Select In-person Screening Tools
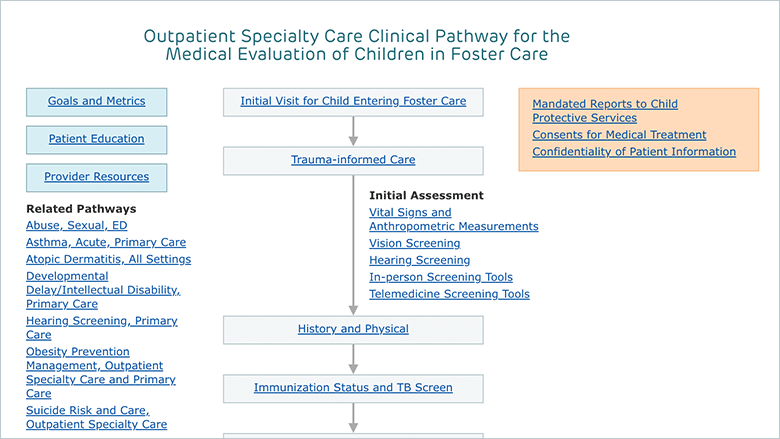 coord(441,277)
